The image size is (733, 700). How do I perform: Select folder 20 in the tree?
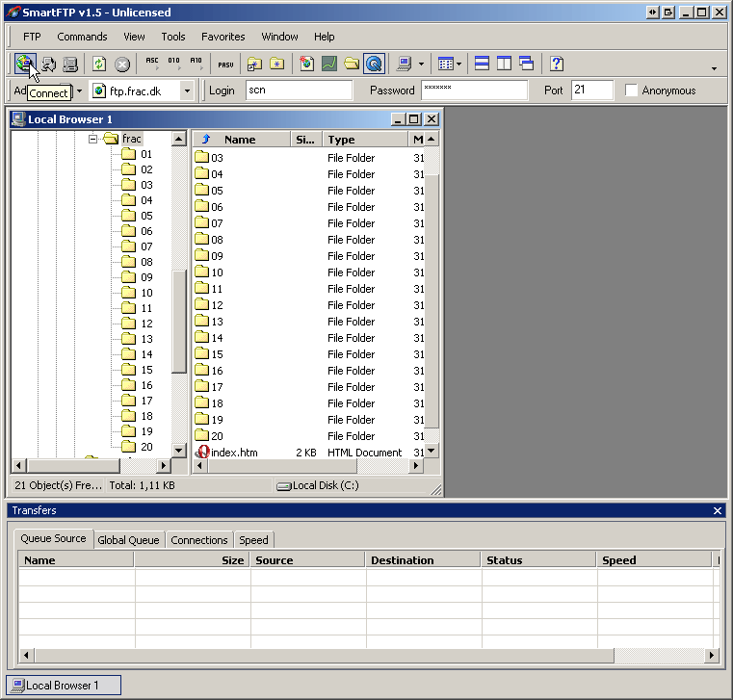pos(137,447)
